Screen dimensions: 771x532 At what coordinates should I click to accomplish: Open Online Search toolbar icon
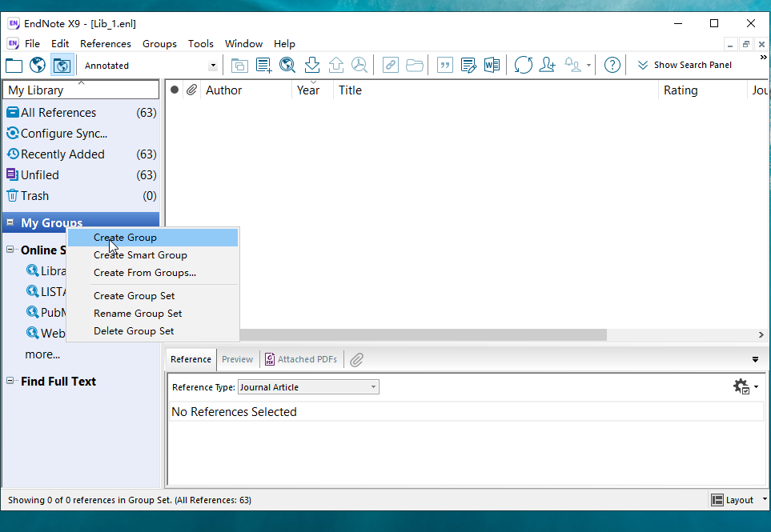pos(287,65)
